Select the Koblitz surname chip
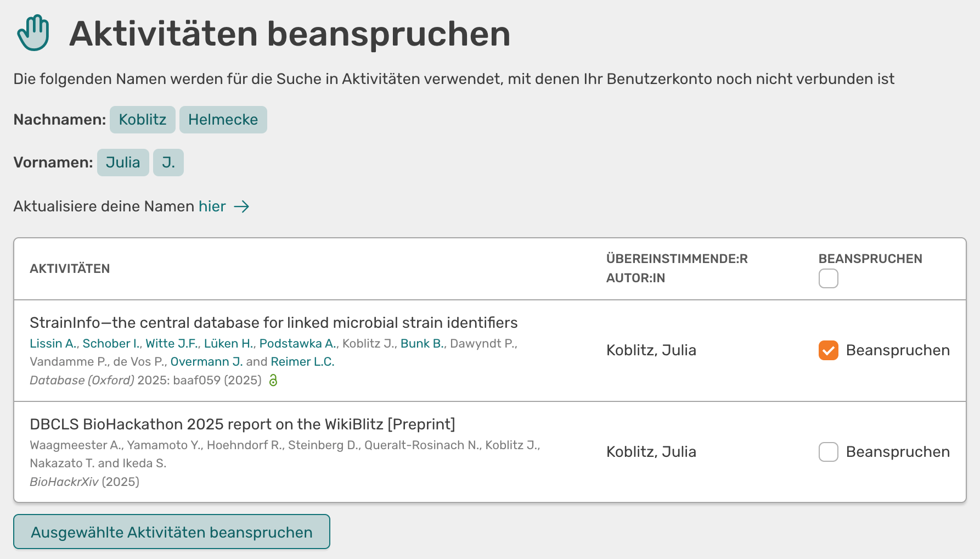980x559 pixels. [142, 119]
